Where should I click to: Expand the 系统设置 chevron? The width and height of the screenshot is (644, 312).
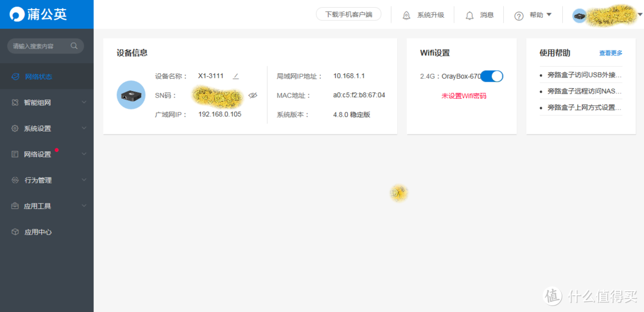tap(84, 128)
